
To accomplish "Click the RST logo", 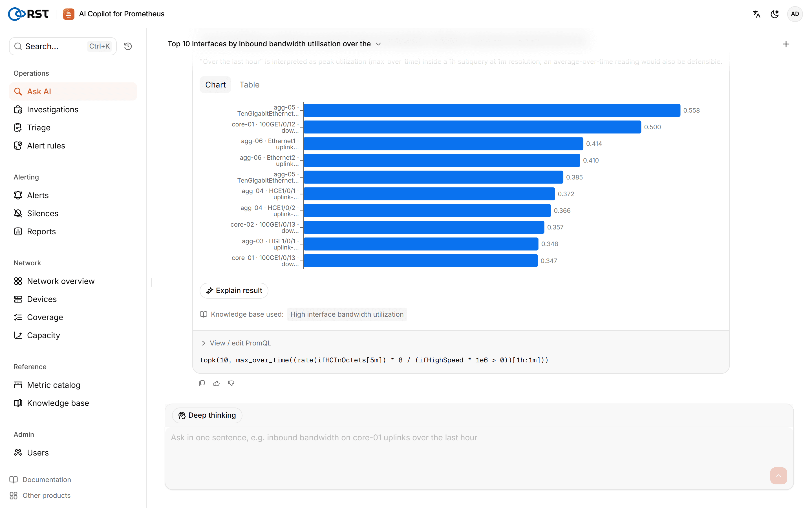I will [28, 14].
